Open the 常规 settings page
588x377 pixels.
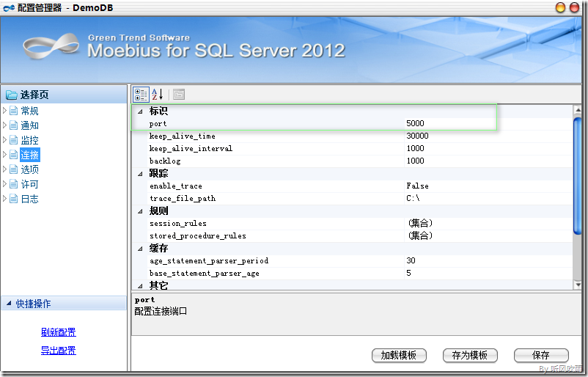pyautogui.click(x=29, y=111)
